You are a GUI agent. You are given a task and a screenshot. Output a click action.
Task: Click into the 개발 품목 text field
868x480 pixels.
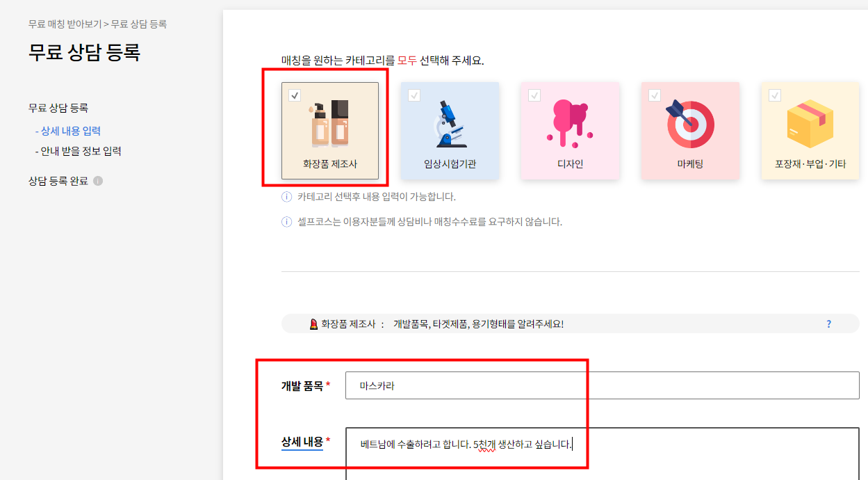(603, 385)
